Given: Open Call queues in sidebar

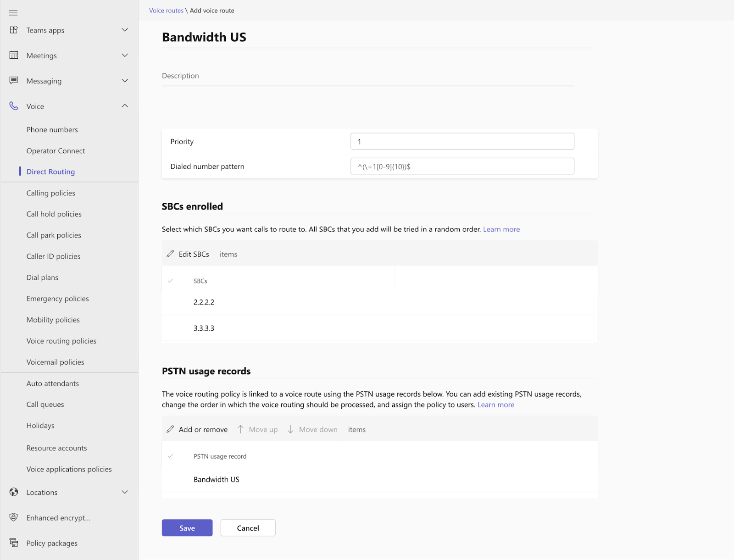Looking at the screenshot, I should tap(45, 404).
